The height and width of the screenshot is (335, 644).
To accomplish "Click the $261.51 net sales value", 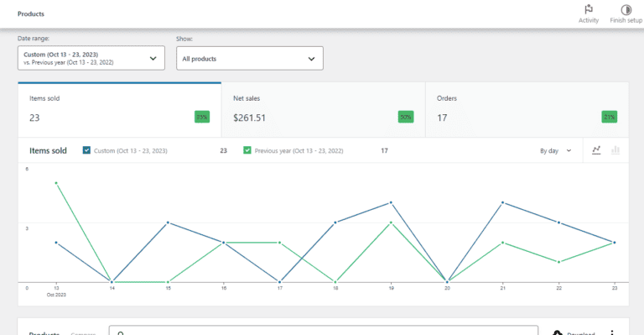I will (249, 118).
